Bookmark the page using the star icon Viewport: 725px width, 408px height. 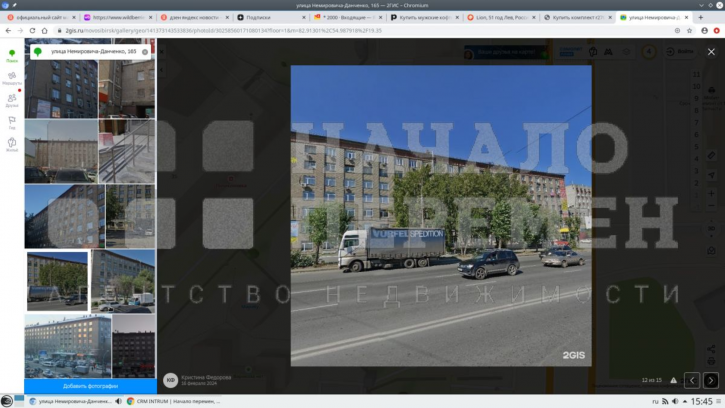coord(689,31)
